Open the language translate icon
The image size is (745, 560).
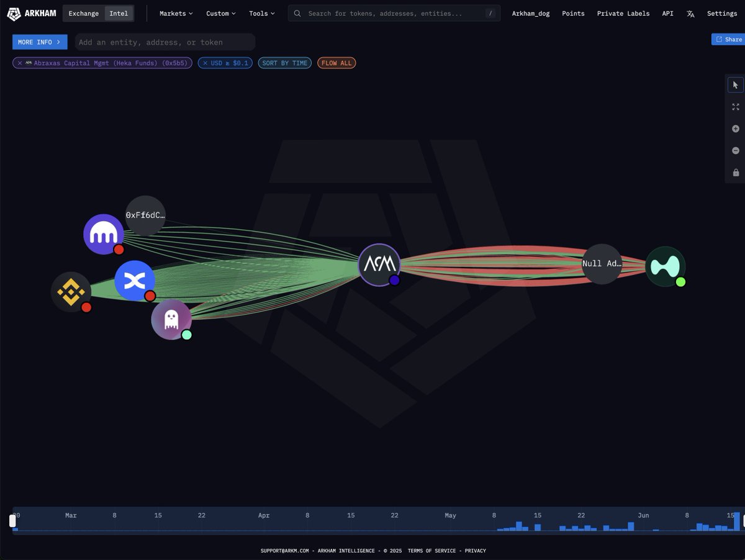pyautogui.click(x=690, y=14)
